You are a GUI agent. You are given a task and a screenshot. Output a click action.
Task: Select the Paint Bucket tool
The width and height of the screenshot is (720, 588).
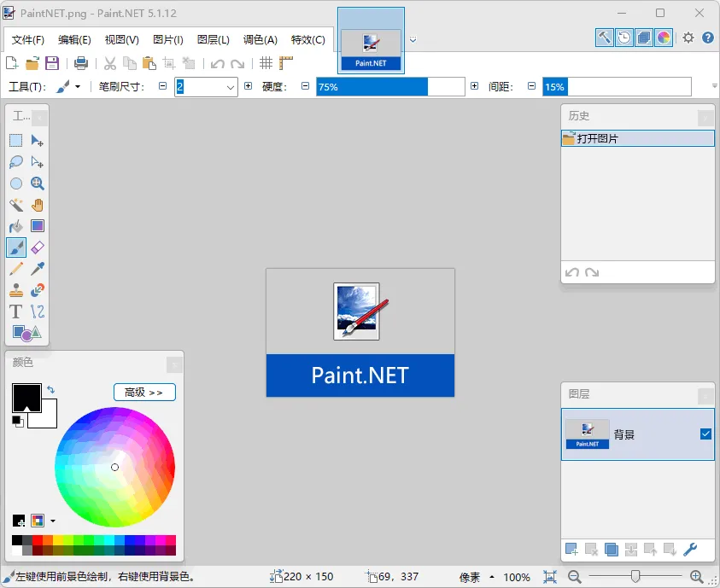16,226
